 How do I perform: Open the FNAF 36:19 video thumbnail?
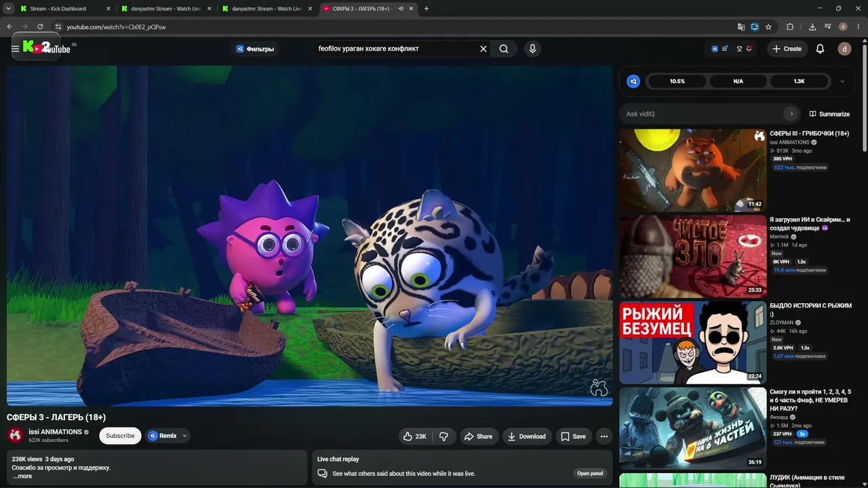[693, 428]
